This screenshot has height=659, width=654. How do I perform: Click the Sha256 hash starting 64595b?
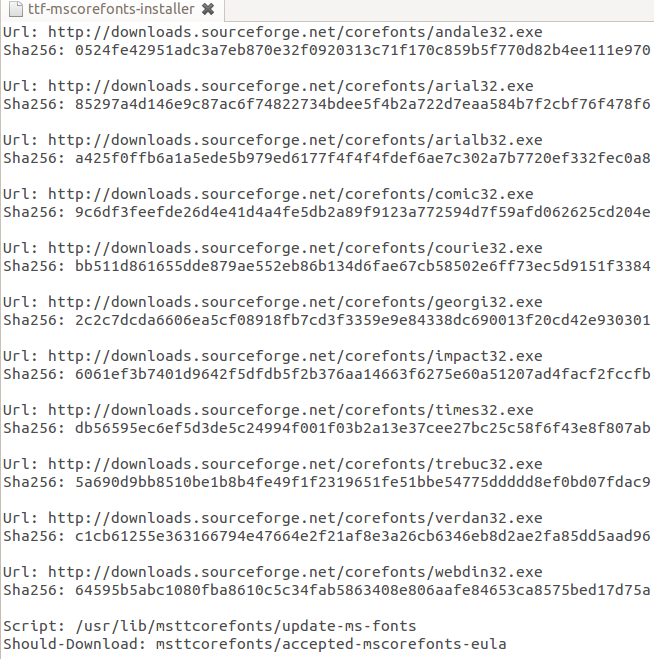pos(363,590)
